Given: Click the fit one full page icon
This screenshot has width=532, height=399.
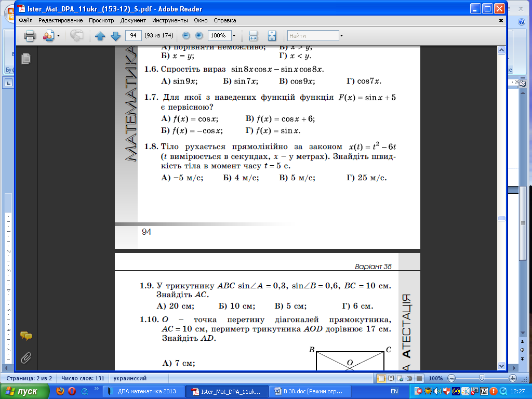Looking at the screenshot, I should 272,36.
